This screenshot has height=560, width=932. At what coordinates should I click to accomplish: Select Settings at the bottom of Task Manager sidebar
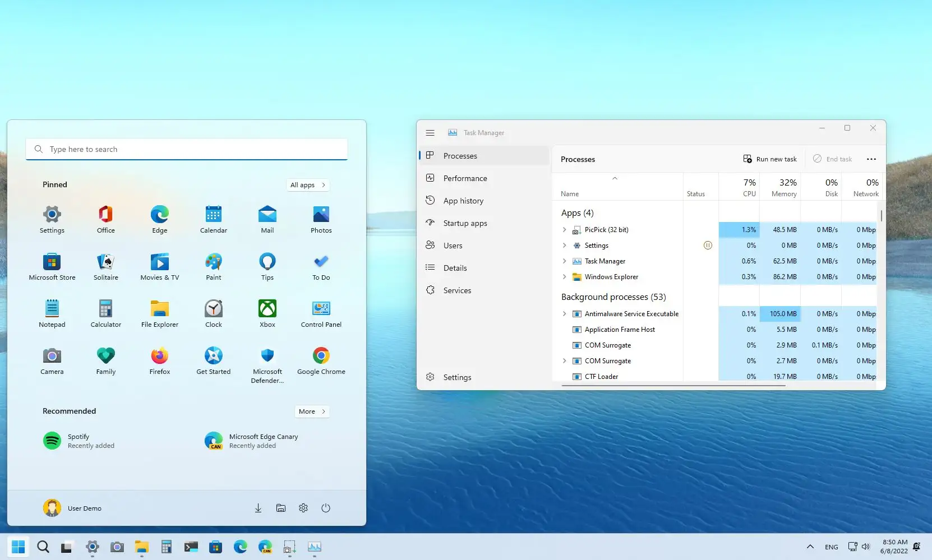coord(457,377)
